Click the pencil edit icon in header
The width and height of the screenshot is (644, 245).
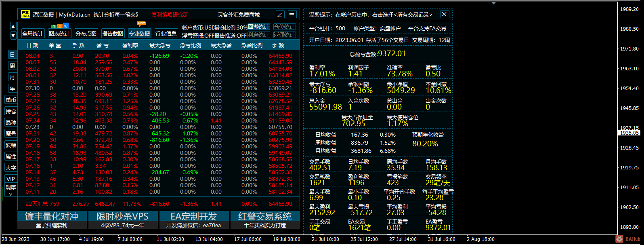click(280, 15)
